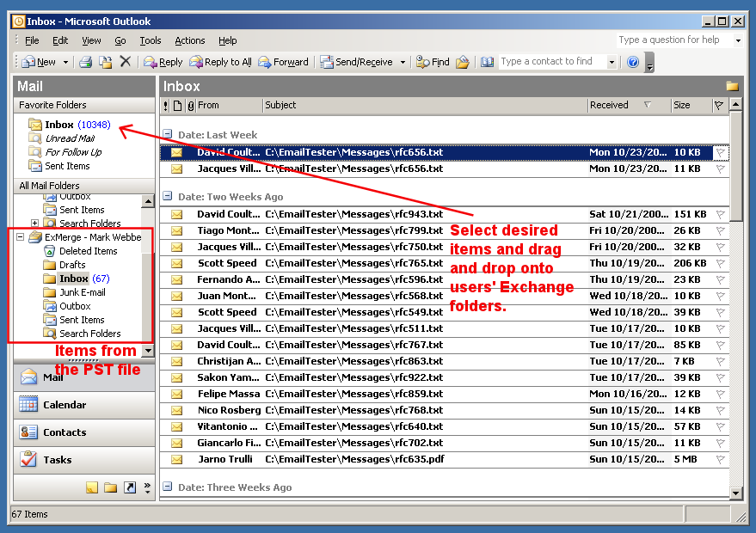Sort by Flag Status column icon
This screenshot has height=533, width=756.
tap(719, 105)
